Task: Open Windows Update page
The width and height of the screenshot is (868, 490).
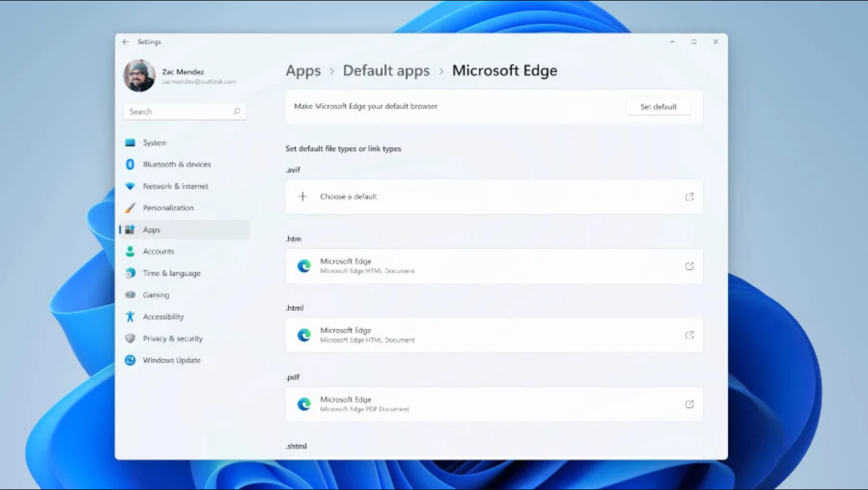Action: point(172,361)
